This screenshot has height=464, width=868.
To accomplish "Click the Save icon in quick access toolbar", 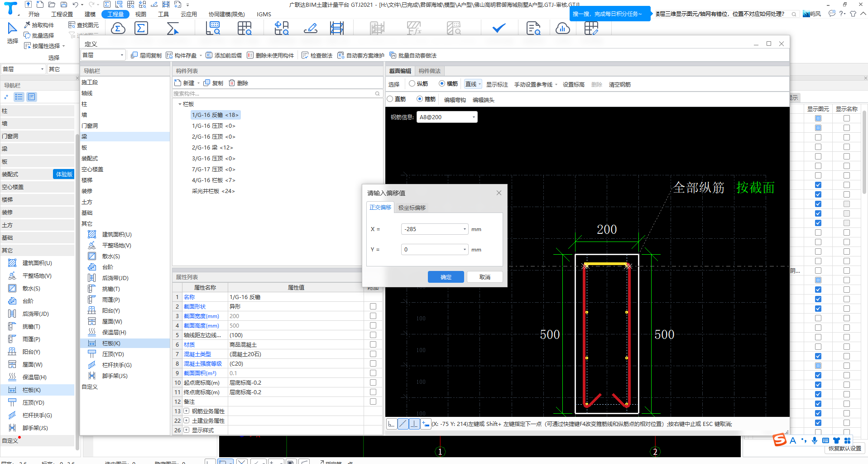I will [64, 5].
